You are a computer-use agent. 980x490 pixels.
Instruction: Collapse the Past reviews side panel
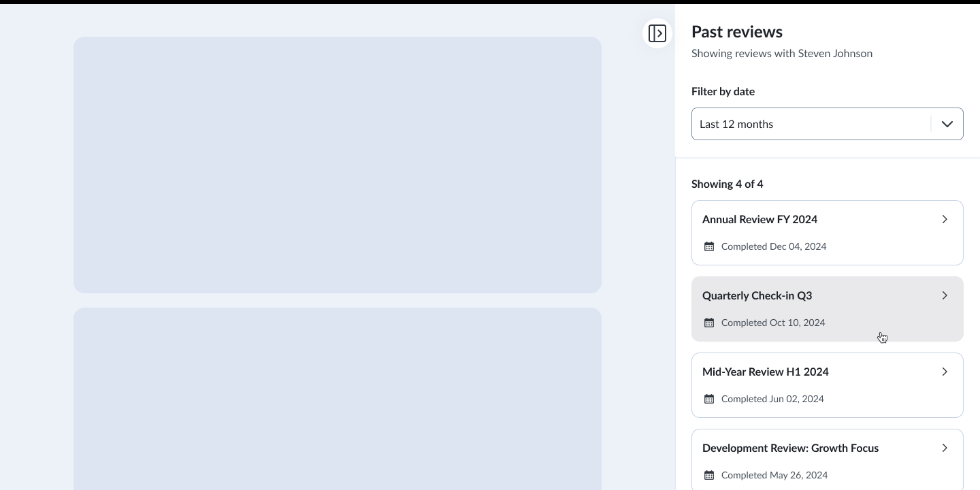(x=657, y=33)
